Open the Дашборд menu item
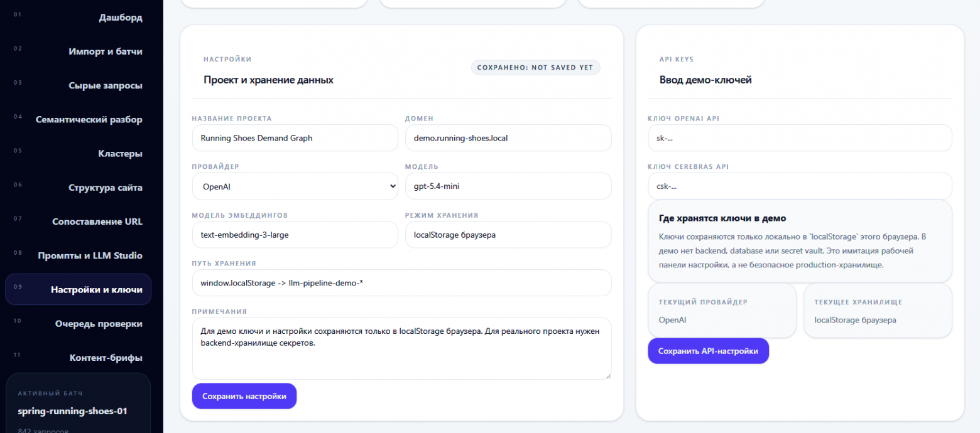980x433 pixels. 120,18
